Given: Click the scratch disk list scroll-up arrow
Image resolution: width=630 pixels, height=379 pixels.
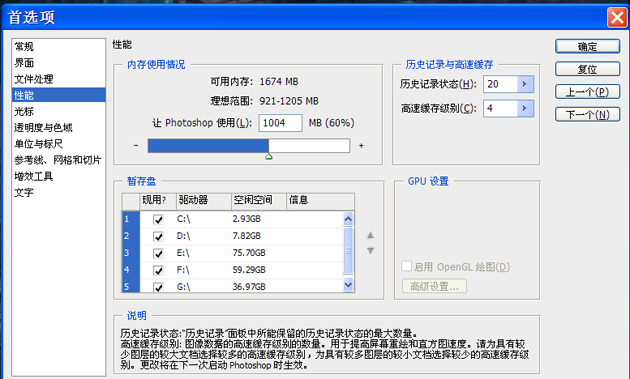Looking at the screenshot, I should pyautogui.click(x=348, y=219).
